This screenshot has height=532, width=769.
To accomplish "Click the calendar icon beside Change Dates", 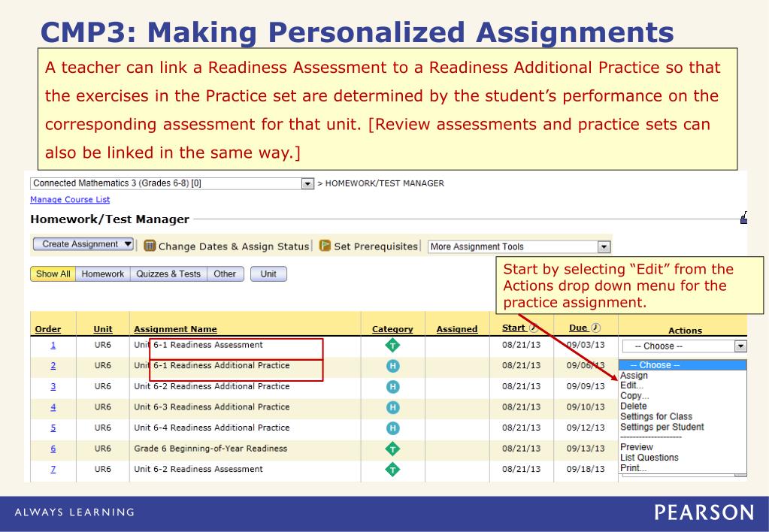I will coord(150,246).
